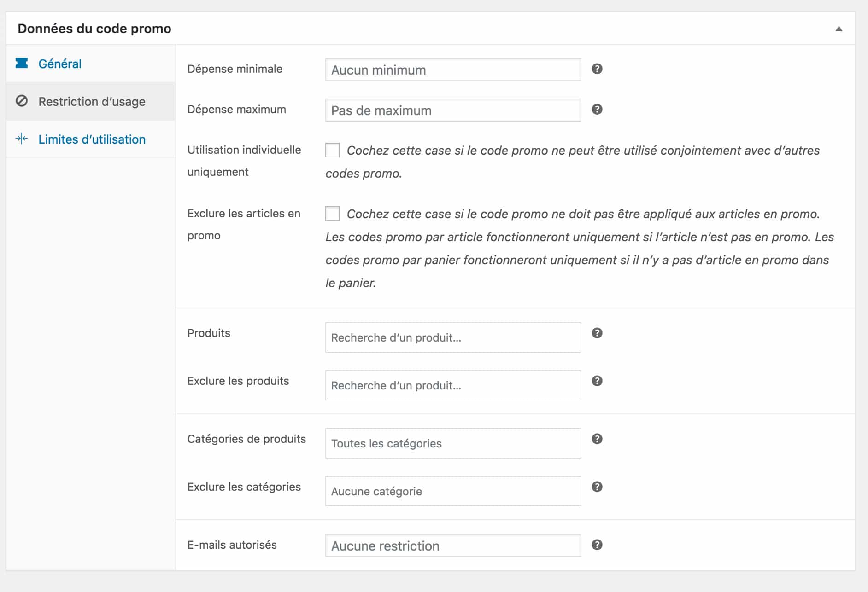The image size is (868, 592).
Task: Show help for Catégories de produits
Action: (x=597, y=439)
